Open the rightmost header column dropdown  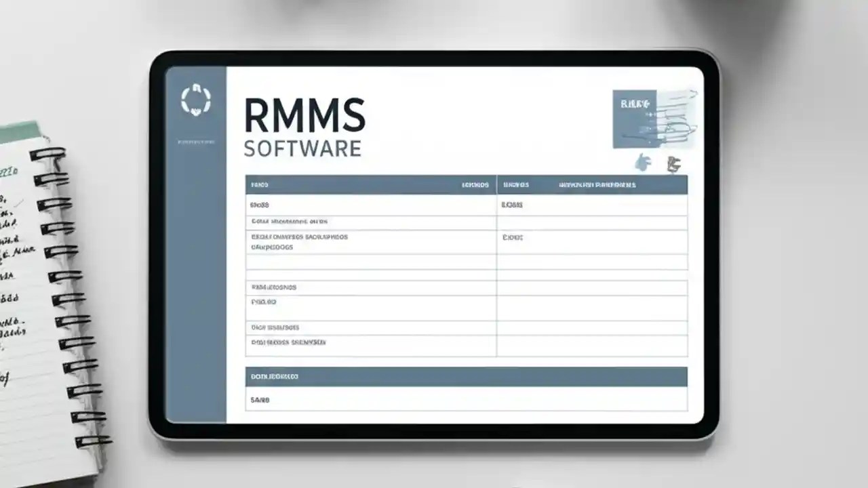597,184
